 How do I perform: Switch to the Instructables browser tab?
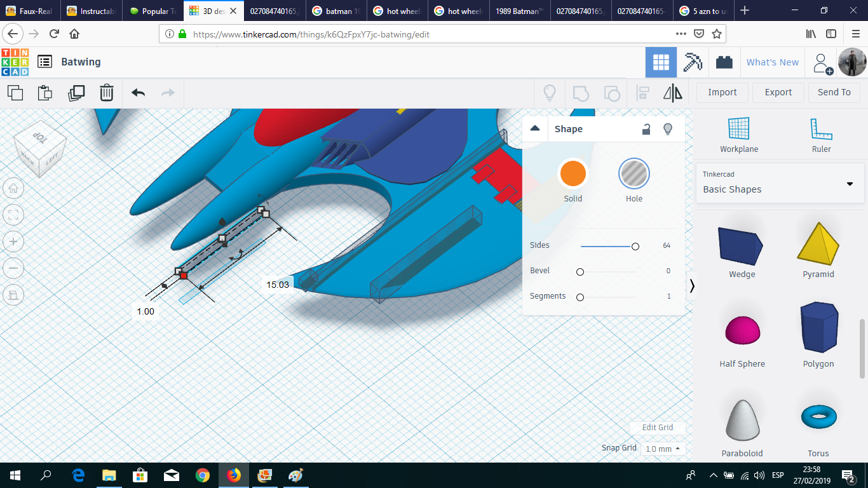tap(92, 11)
